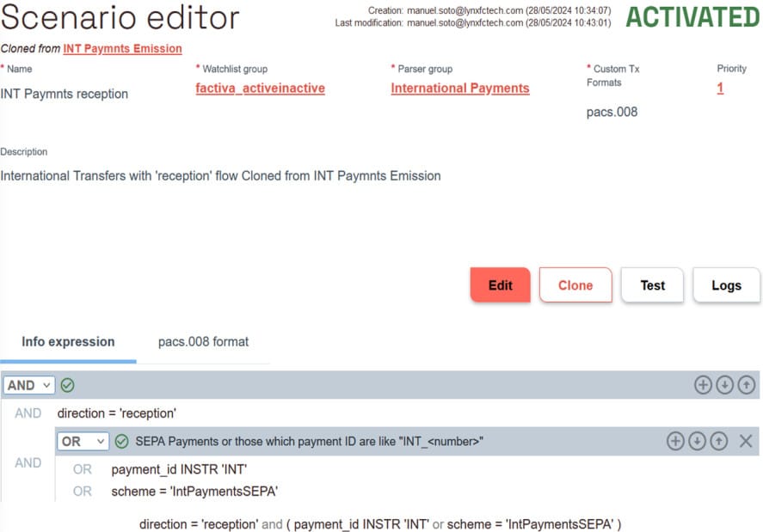Click the Logs button
This screenshot has height=532, width=763.
tap(727, 284)
